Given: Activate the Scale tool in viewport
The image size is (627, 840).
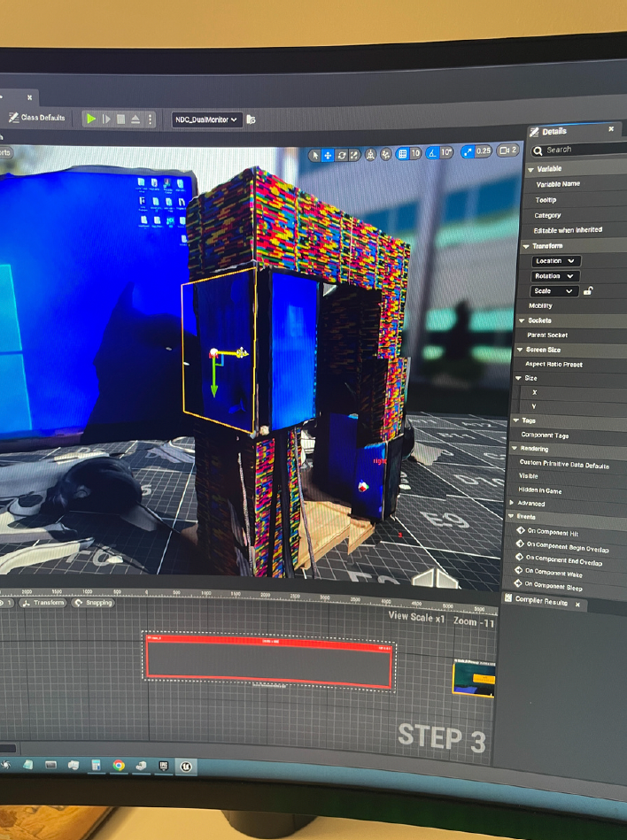Looking at the screenshot, I should (x=354, y=156).
